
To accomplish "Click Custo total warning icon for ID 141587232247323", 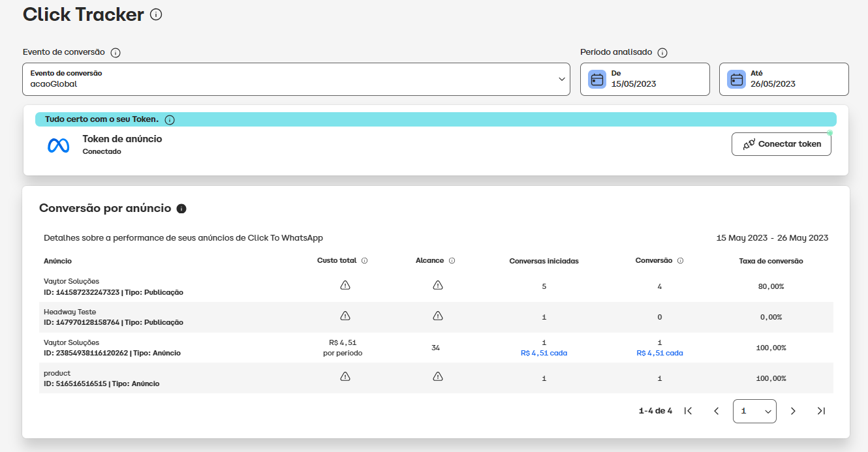I will point(345,286).
